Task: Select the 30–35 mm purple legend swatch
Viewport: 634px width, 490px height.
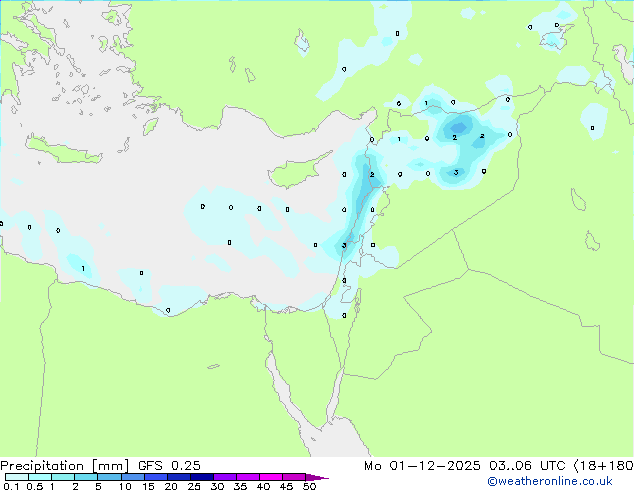Action: pos(225,477)
